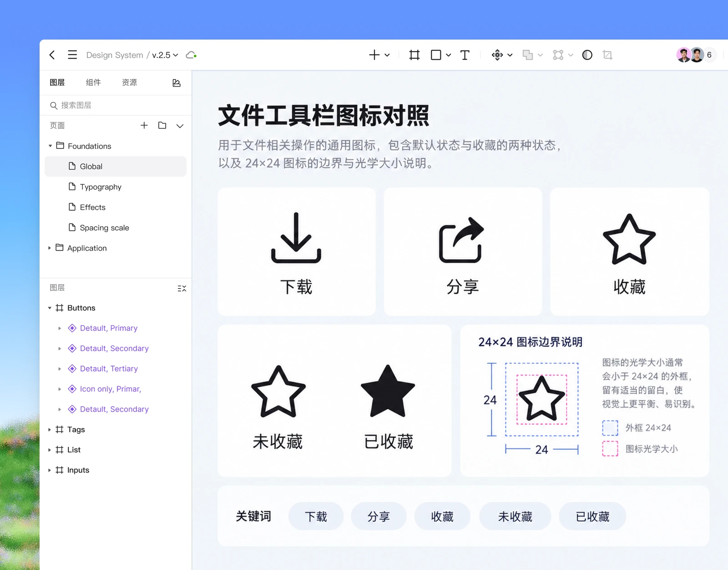Open the Global page
The height and width of the screenshot is (570, 728).
click(116, 166)
